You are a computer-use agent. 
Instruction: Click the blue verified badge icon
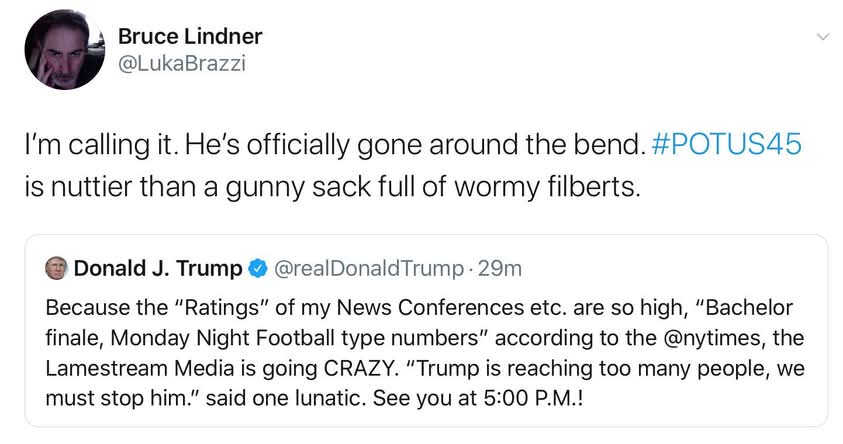(x=258, y=268)
